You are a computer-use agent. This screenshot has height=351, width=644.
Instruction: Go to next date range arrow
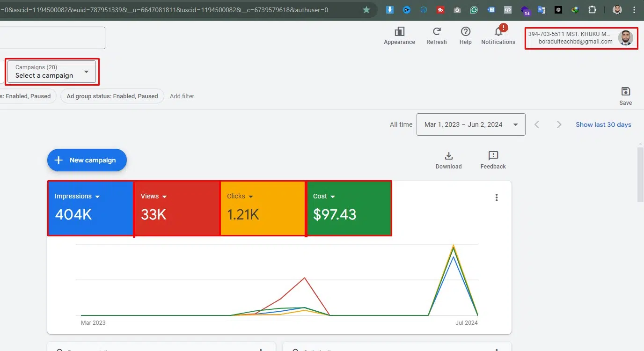click(559, 124)
